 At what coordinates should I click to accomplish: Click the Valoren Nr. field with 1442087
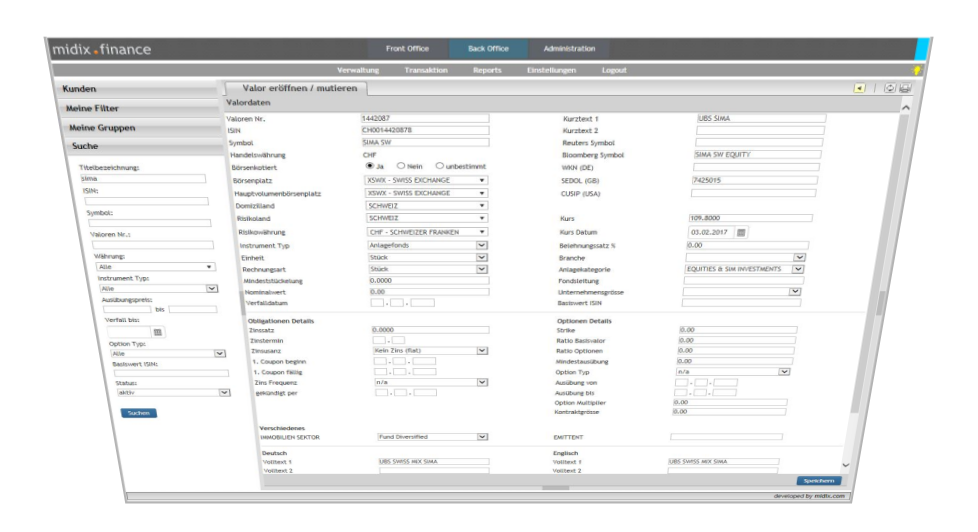(x=425, y=118)
